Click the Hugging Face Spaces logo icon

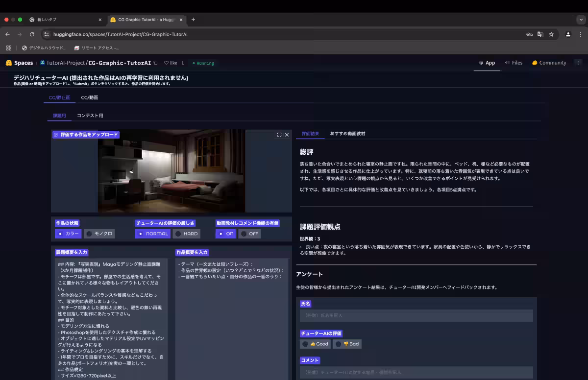point(9,63)
